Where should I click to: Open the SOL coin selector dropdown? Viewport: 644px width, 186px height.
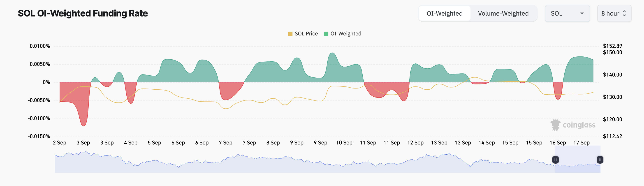pos(567,13)
